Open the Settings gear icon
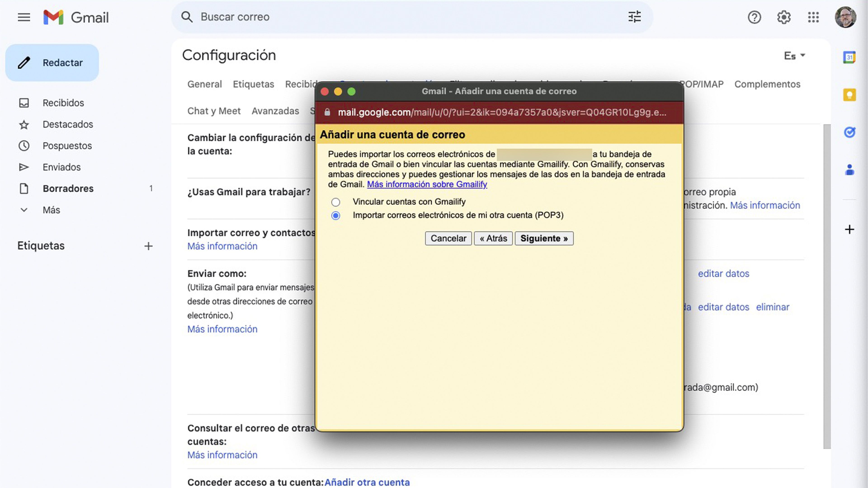This screenshot has height=488, width=868. click(x=784, y=17)
